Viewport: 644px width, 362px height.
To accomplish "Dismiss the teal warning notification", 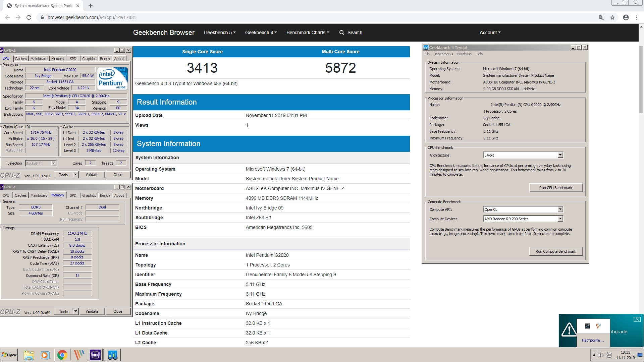I will click(637, 319).
